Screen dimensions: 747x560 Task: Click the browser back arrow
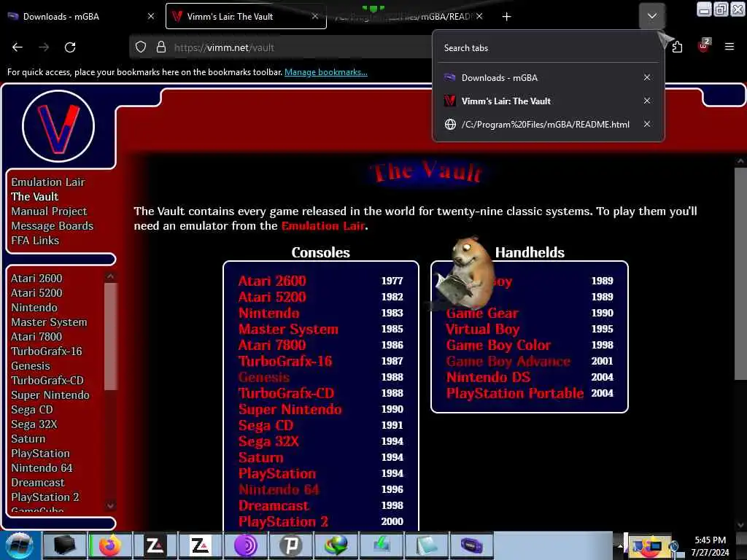(18, 47)
